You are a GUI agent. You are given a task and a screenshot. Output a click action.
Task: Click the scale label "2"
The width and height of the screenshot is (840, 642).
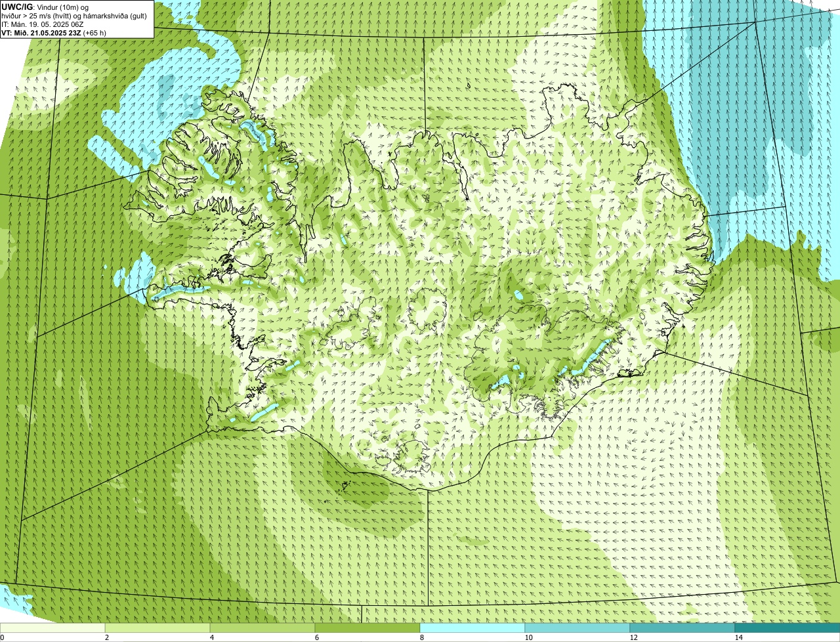[x=106, y=637]
